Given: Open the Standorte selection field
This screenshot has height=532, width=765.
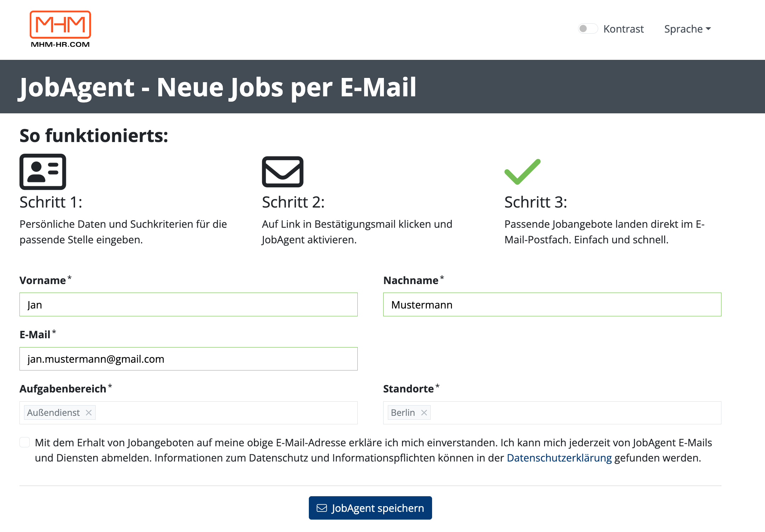Looking at the screenshot, I should [x=552, y=413].
